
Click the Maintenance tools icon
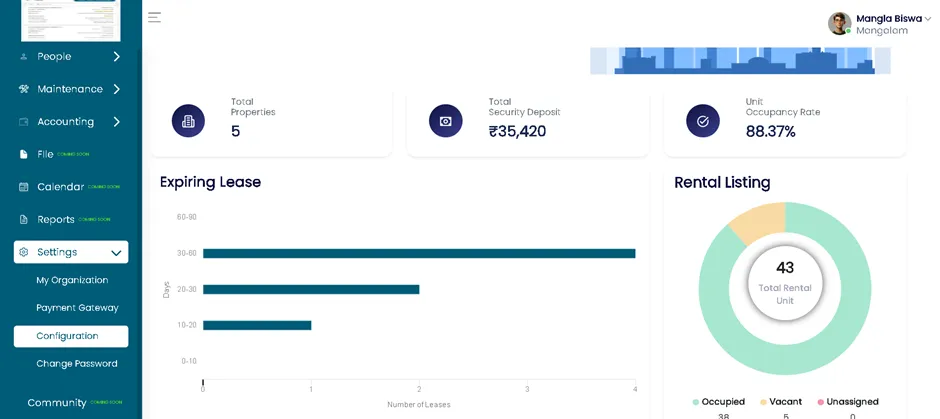click(23, 89)
